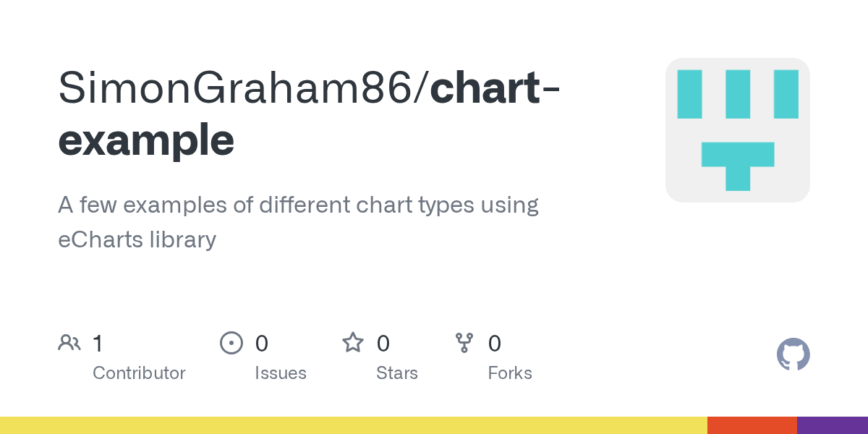Click the contributors people icon

(69, 343)
